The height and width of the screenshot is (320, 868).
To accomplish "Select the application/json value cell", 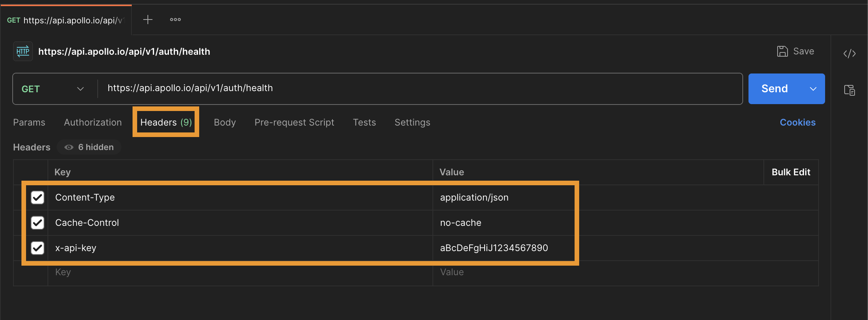I will point(626,198).
